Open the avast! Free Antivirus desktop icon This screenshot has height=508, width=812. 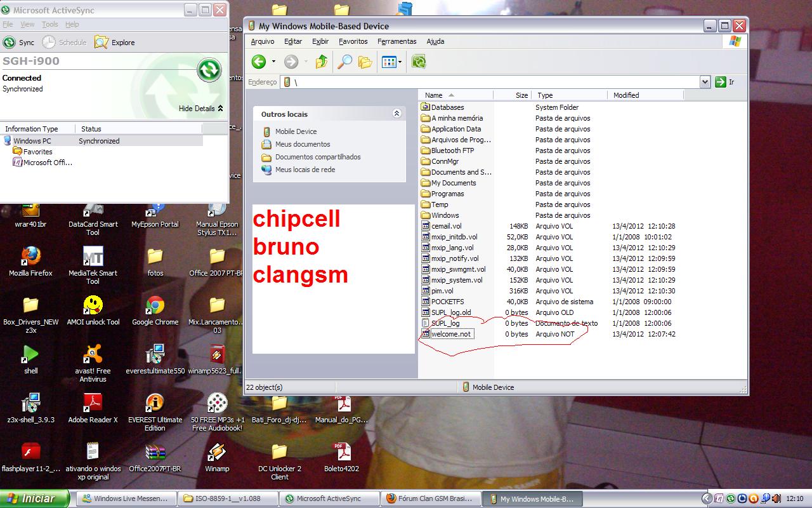click(x=93, y=363)
